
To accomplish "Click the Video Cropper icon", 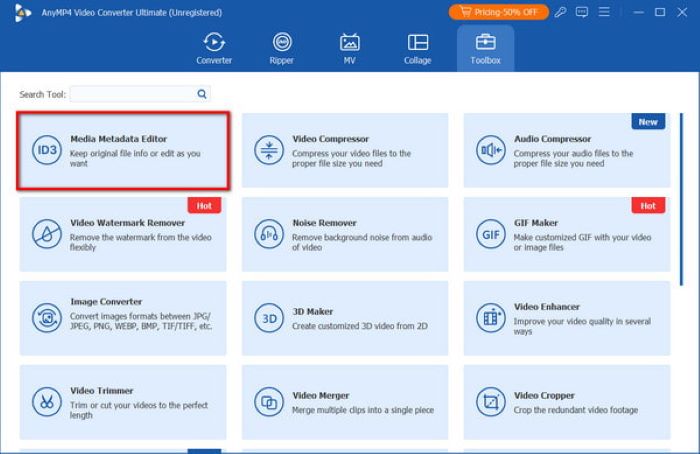I will (x=491, y=402).
